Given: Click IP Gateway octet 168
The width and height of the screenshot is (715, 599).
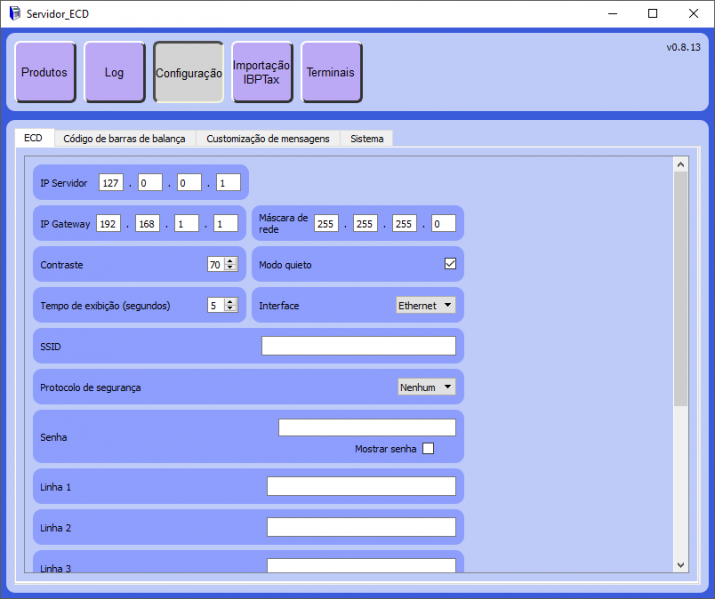Looking at the screenshot, I should click(147, 223).
